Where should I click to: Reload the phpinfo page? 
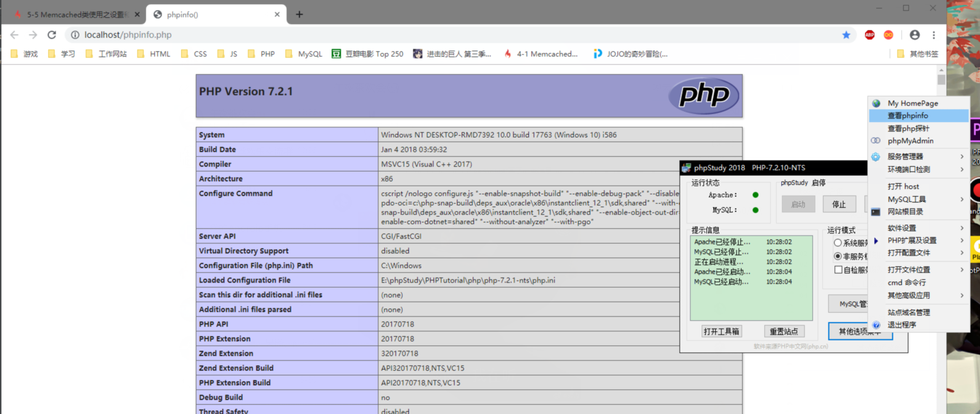tap(52, 35)
